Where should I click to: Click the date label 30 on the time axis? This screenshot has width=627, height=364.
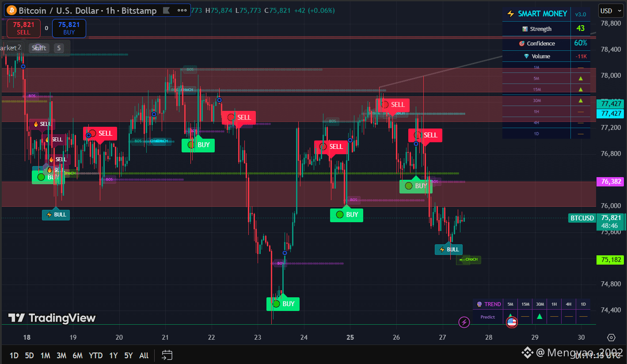581,337
